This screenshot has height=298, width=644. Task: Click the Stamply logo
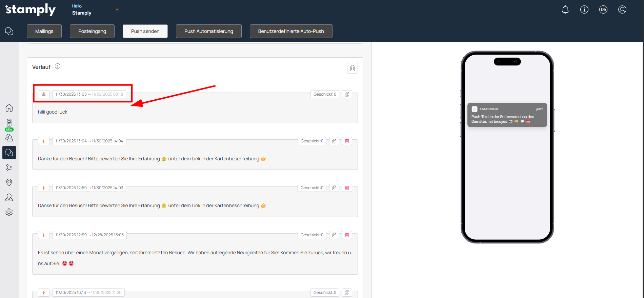(x=31, y=9)
